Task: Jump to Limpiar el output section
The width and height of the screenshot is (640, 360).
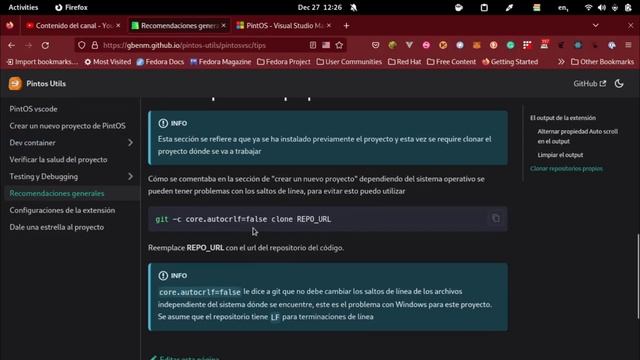Action: pos(560,155)
